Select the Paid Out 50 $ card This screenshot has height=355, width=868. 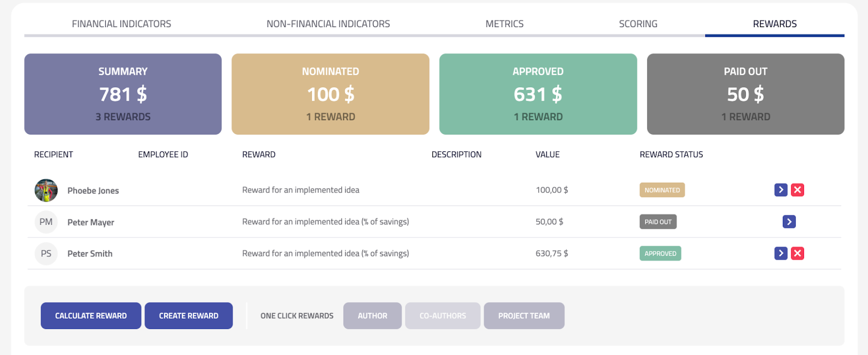(745, 94)
